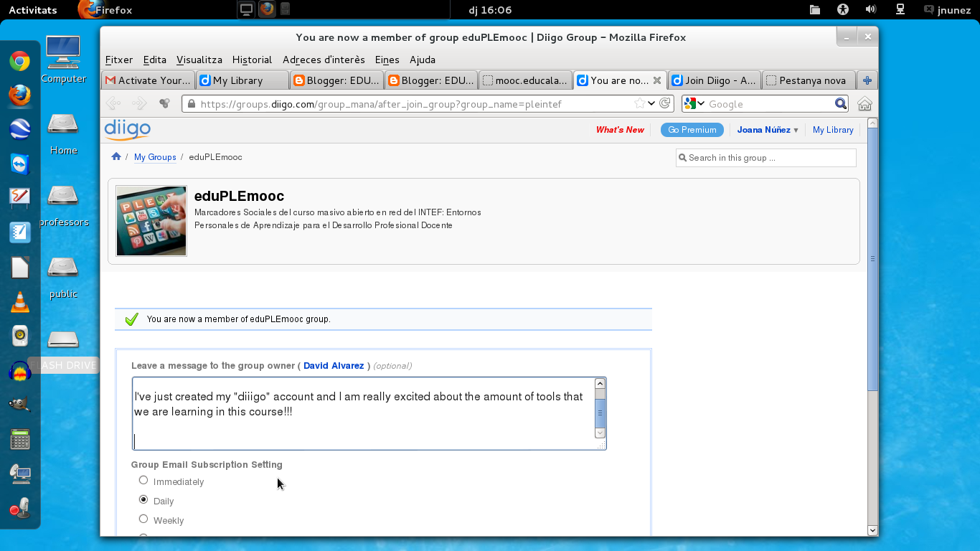The width and height of the screenshot is (980, 551).
Task: Open Firefox from the dock
Action: click(x=20, y=95)
